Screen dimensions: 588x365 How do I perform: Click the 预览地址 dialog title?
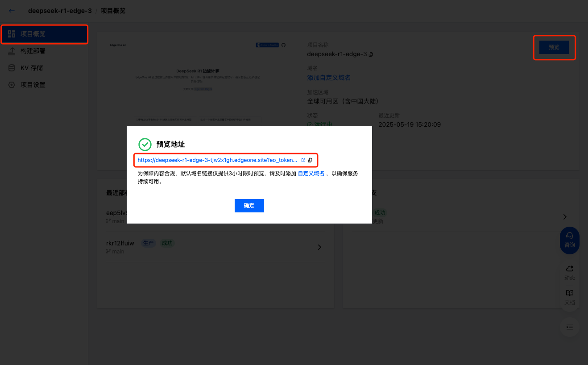[170, 145]
